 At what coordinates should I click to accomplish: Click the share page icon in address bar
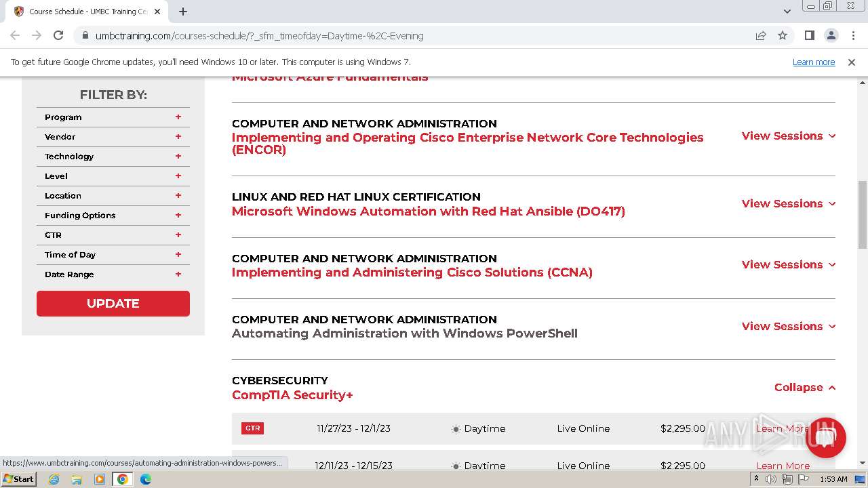761,36
